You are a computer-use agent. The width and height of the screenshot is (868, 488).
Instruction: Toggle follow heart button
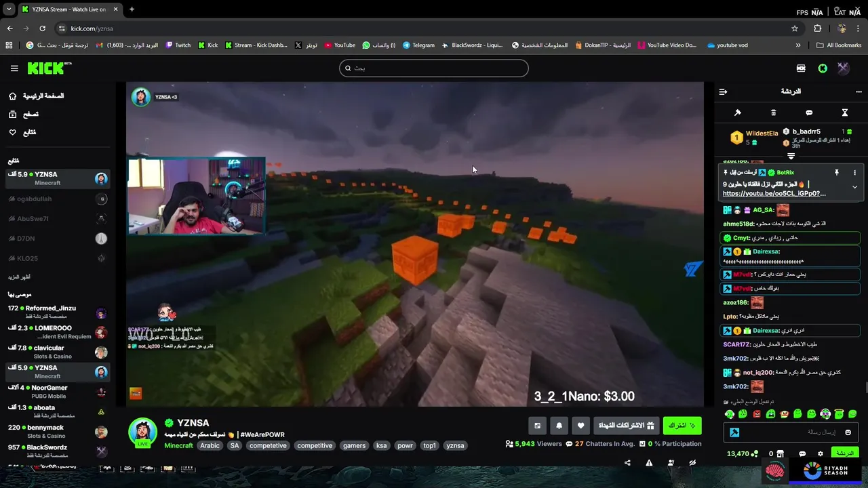(580, 426)
